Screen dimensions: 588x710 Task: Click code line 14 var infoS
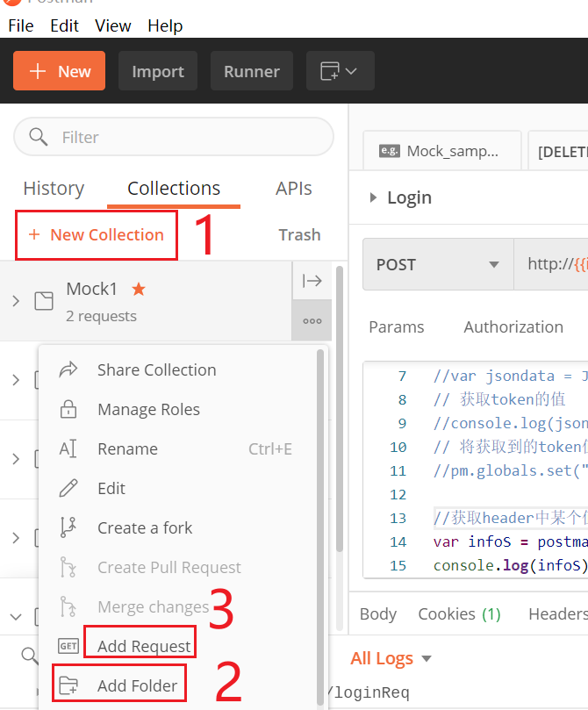click(510, 541)
